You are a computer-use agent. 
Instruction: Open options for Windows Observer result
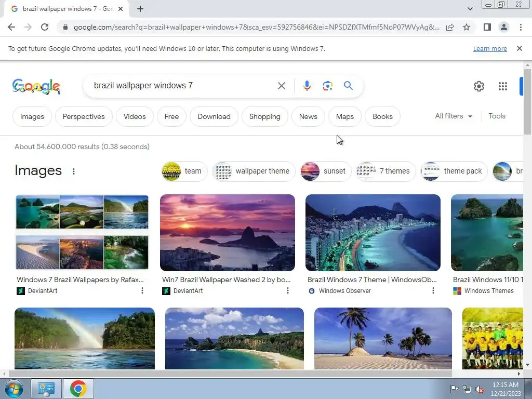(x=433, y=290)
